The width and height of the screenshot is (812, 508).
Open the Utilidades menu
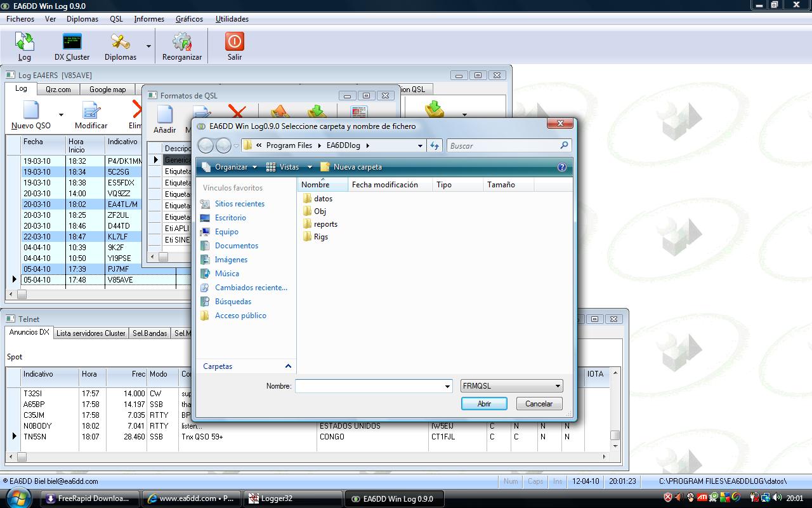pyautogui.click(x=232, y=19)
